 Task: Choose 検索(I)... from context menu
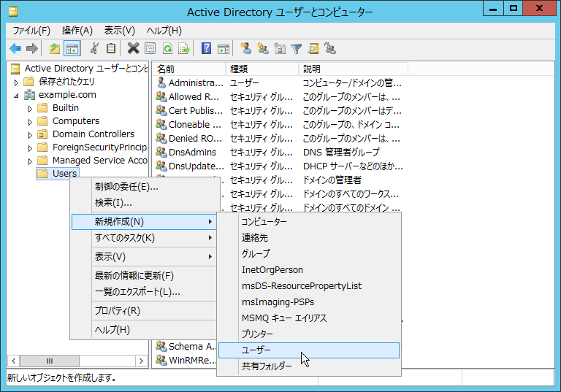pos(144,202)
